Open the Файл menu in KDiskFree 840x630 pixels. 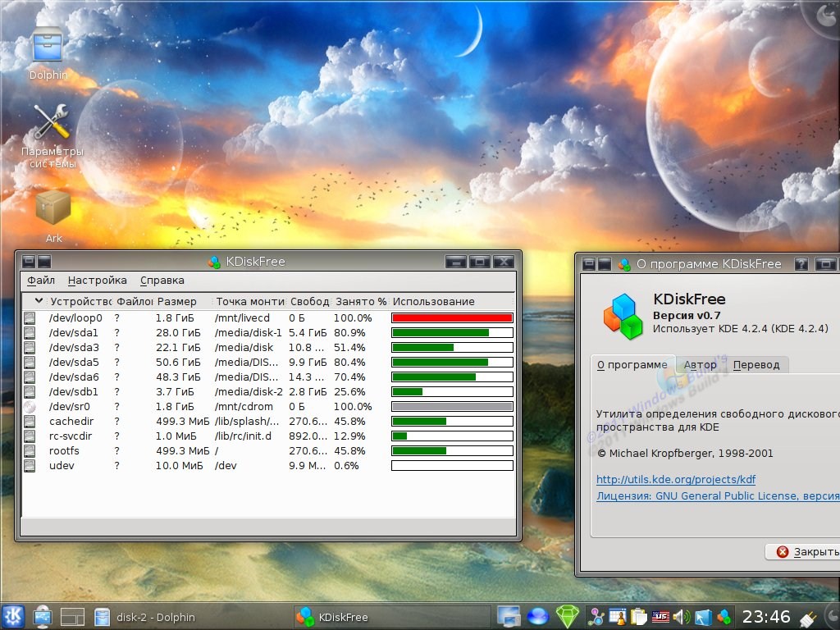pyautogui.click(x=41, y=281)
